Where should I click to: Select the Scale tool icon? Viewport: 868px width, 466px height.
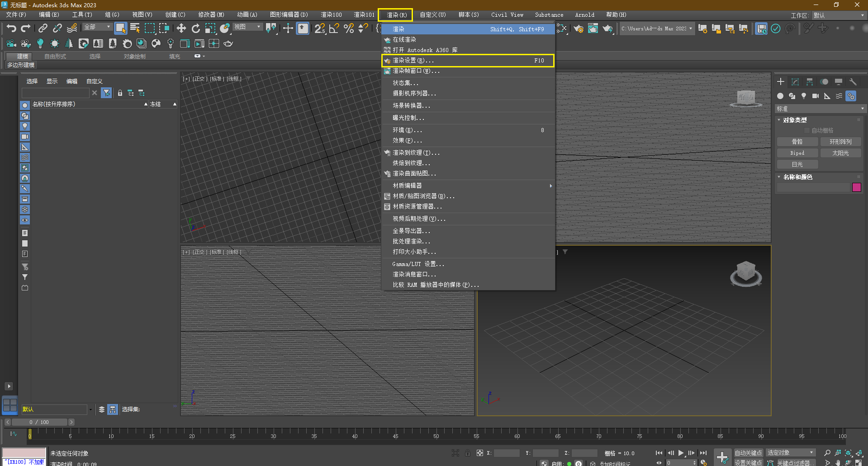click(x=210, y=29)
